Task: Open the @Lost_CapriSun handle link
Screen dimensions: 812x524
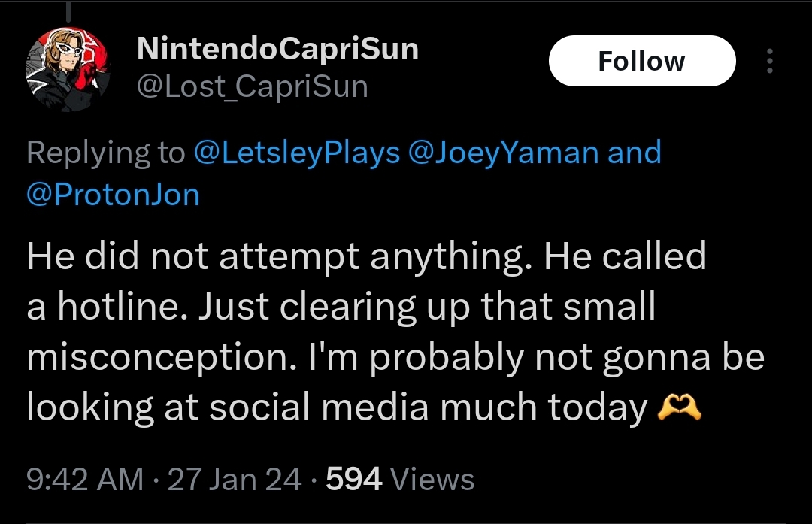Action: (252, 86)
